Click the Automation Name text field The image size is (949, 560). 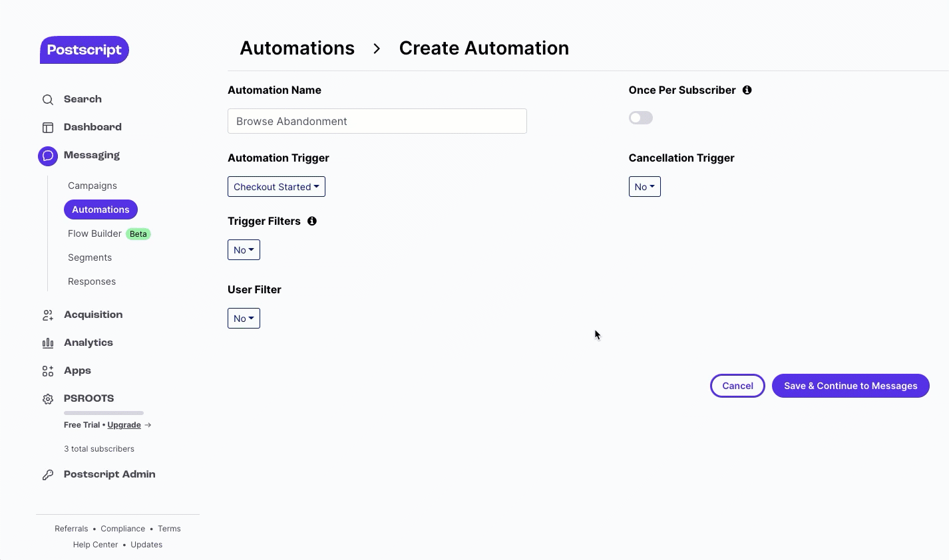[x=377, y=121]
